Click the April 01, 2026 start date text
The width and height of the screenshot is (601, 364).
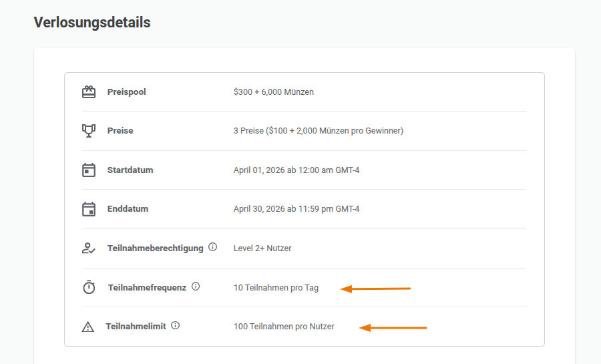[x=296, y=170]
